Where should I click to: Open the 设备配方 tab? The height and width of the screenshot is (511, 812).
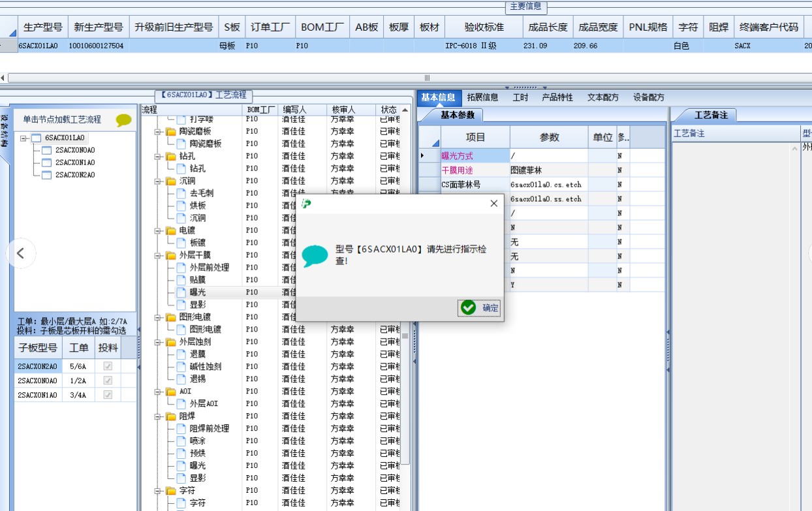point(649,97)
